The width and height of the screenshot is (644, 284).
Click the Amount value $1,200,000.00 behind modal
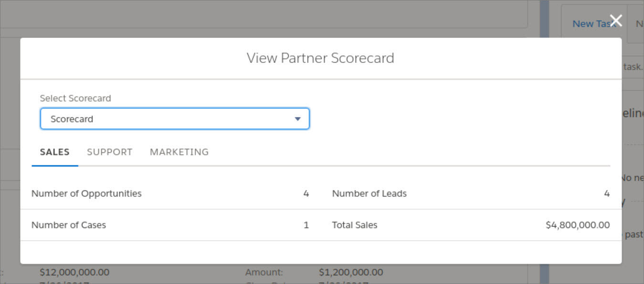click(352, 272)
